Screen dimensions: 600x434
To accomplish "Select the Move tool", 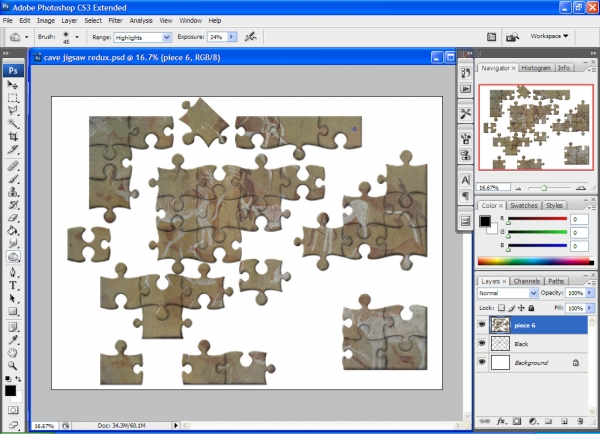I will click(13, 85).
